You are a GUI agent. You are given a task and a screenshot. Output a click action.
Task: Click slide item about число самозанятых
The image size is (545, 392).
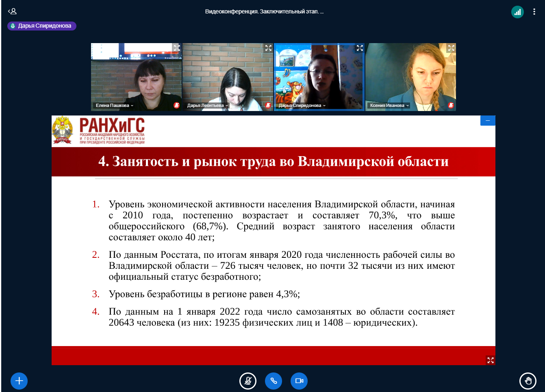click(274, 317)
